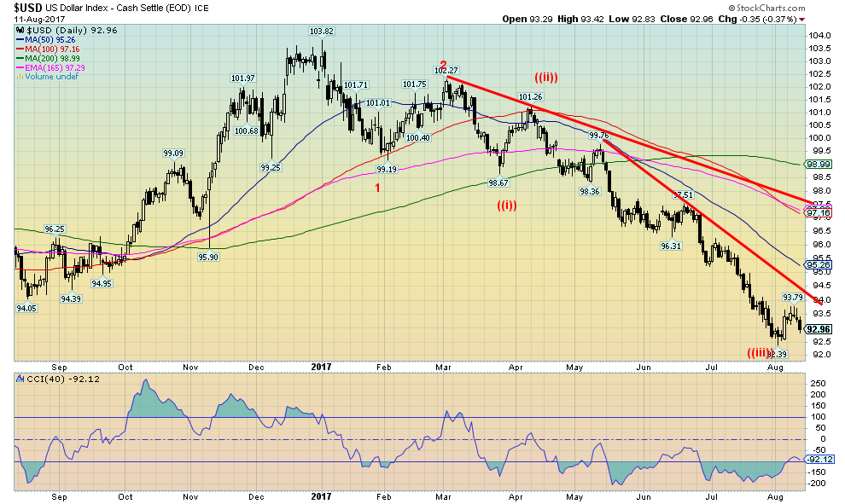
Task: Click the candlestick icon beside $USD (Daily)
Action: tap(19, 28)
